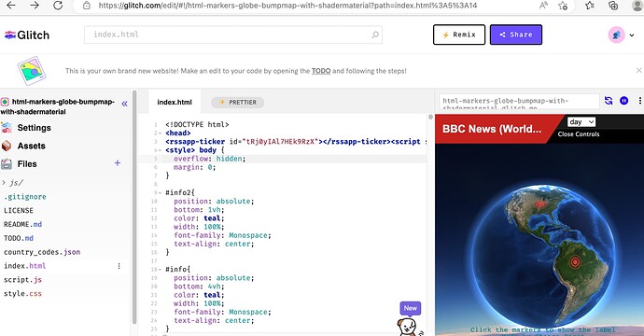Viewport: 644px width, 336px height.
Task: Click BBC News (World... ticker header
Action: tap(492, 129)
